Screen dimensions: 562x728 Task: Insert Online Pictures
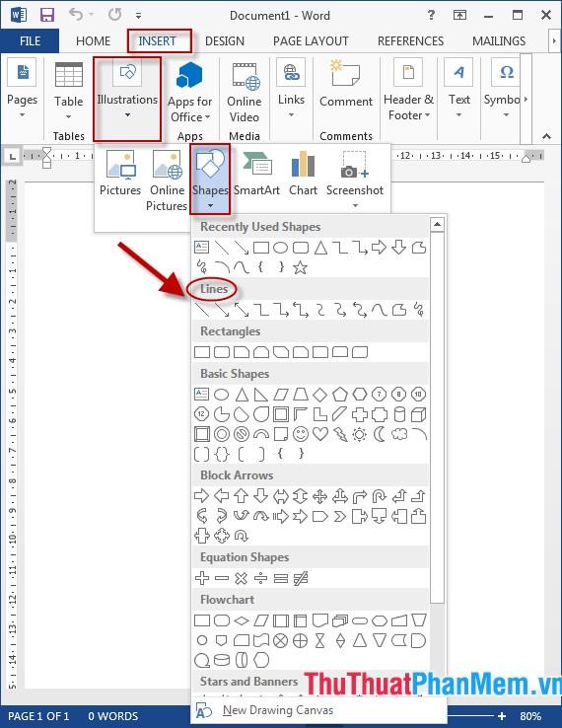[x=167, y=182]
